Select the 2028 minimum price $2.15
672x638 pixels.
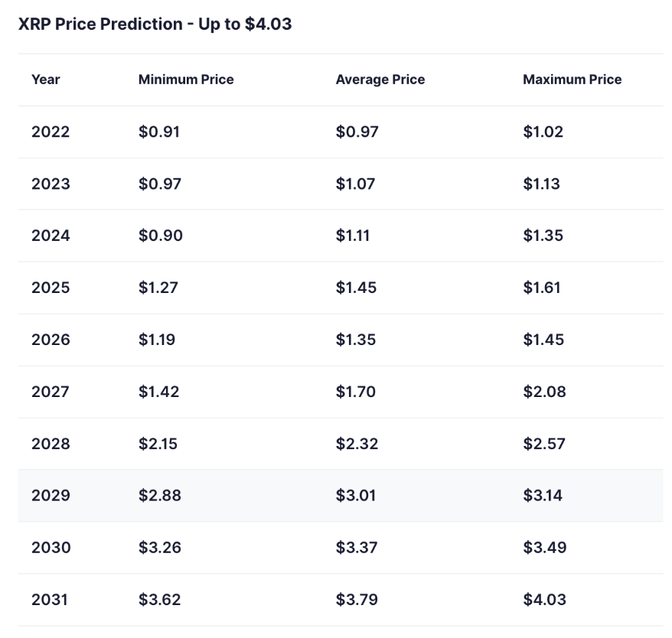(158, 444)
